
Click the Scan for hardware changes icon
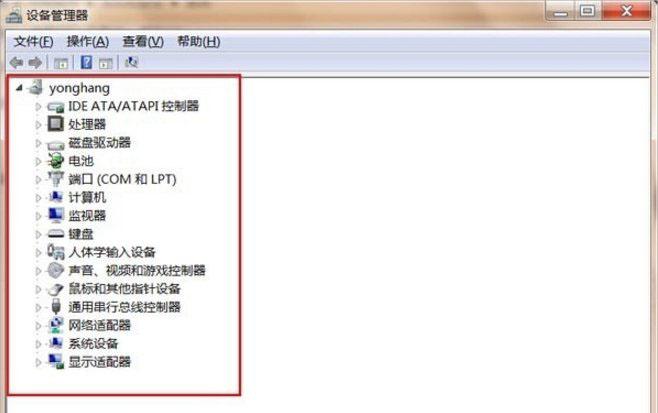(x=131, y=63)
